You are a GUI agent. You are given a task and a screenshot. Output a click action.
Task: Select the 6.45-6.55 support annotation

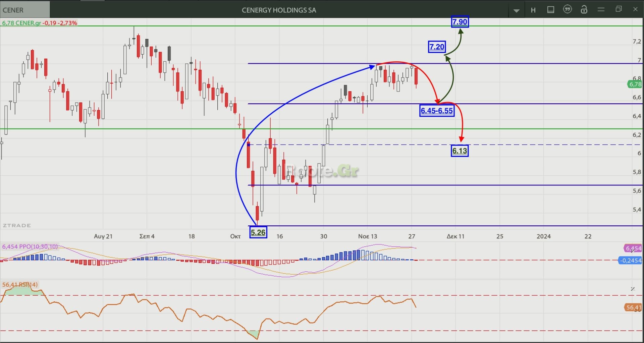437,111
